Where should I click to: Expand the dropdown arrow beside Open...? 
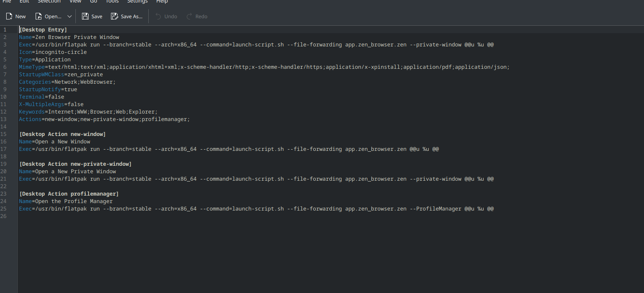coord(69,17)
